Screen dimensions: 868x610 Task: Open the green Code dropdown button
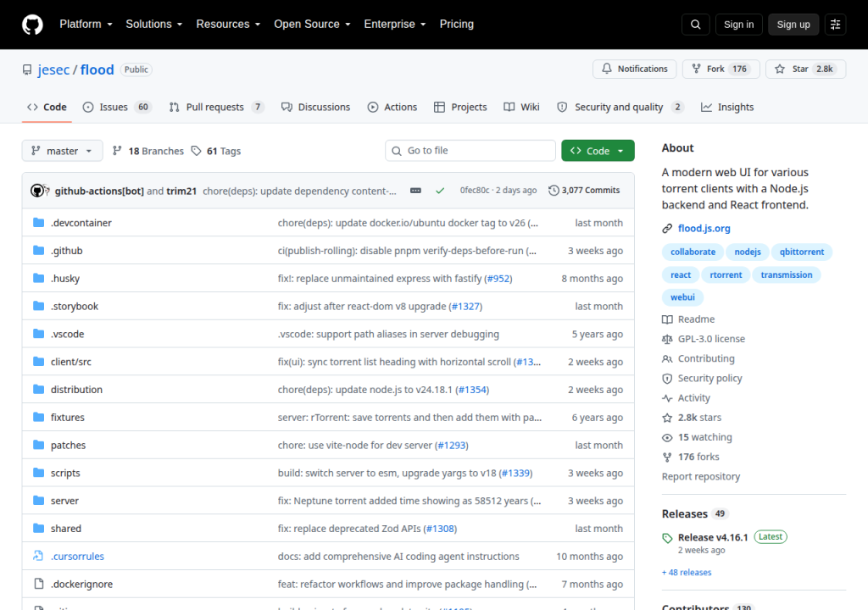598,151
